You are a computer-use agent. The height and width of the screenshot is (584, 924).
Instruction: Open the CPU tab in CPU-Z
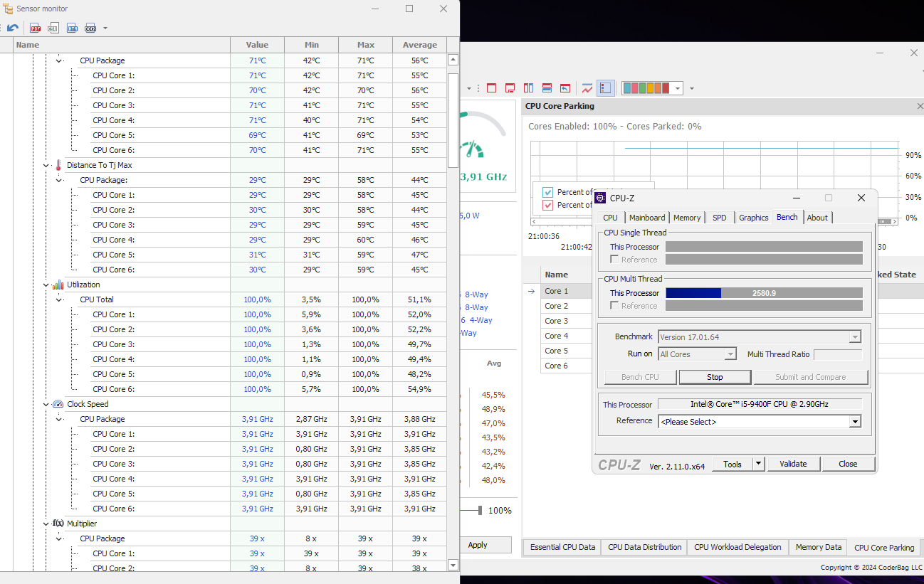[610, 218]
